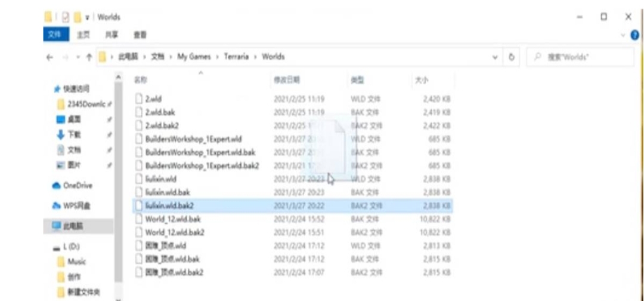Open WPS网盘 in the sidebar

pos(77,206)
